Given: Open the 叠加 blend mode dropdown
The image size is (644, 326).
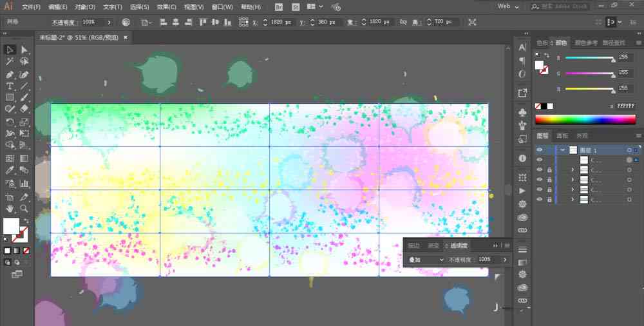Looking at the screenshot, I should (426, 260).
